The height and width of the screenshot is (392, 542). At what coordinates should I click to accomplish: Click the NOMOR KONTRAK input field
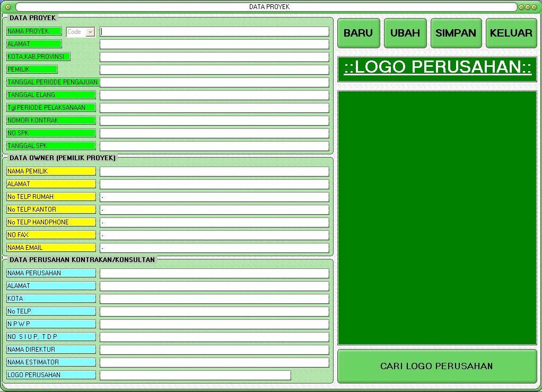click(214, 120)
